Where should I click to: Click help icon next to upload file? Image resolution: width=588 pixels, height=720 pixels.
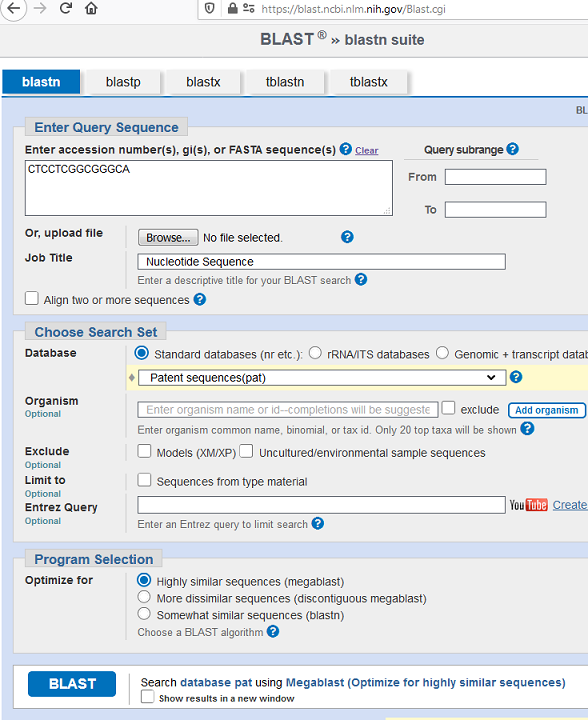tap(347, 237)
